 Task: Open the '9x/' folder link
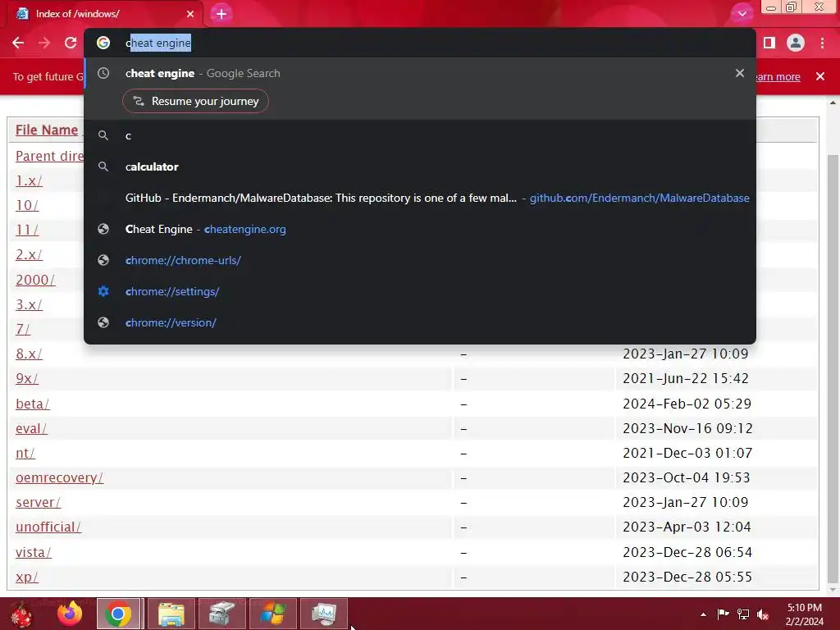[27, 378]
